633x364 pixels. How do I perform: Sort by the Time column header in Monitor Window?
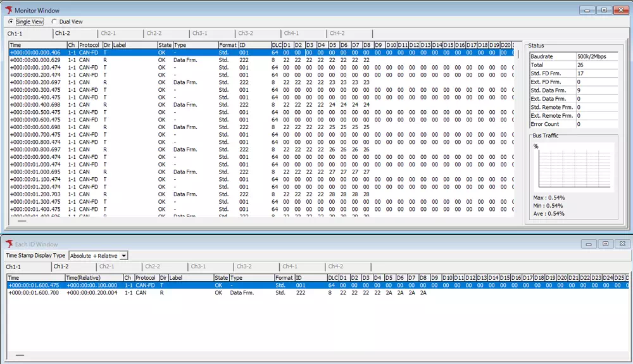click(37, 45)
